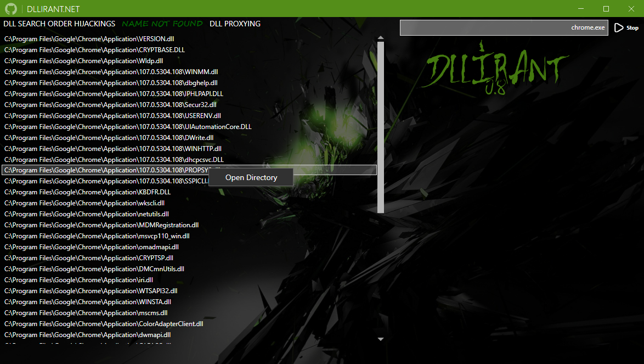Image resolution: width=644 pixels, height=364 pixels.
Task: Select the MDMRegistration.dll path row
Action: click(x=189, y=225)
